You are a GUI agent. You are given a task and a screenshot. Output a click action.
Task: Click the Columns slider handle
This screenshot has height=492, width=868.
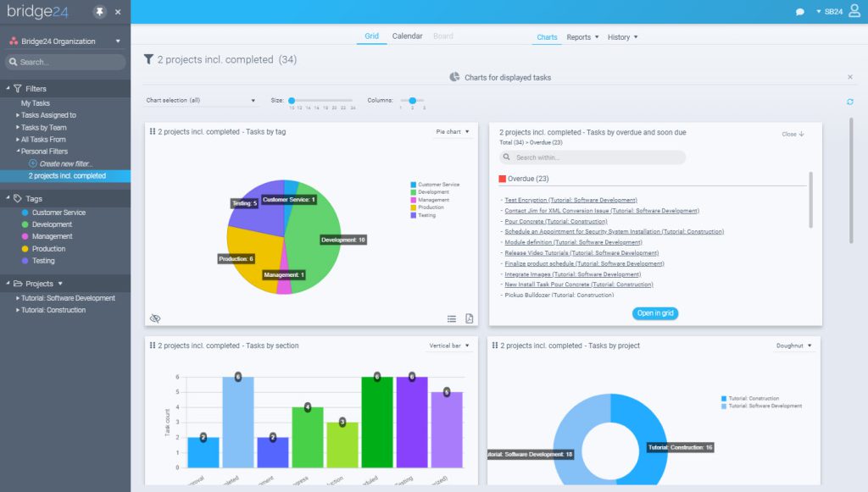tap(413, 101)
